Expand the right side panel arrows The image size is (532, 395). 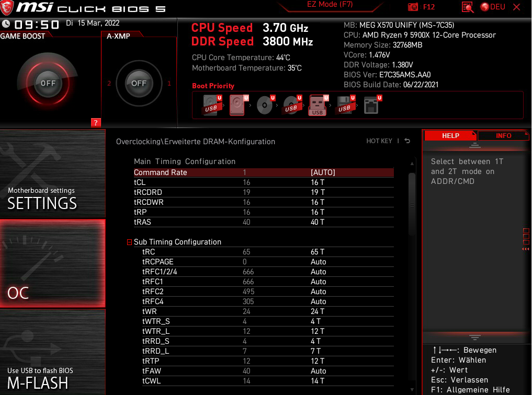(526, 249)
